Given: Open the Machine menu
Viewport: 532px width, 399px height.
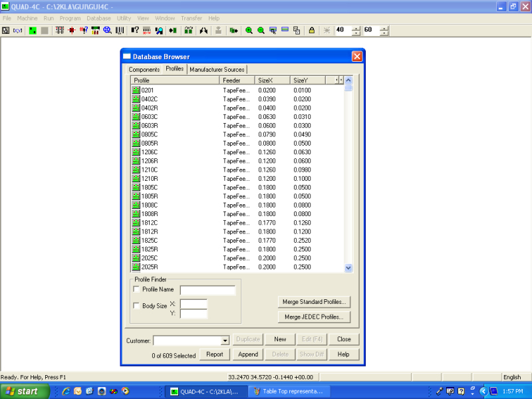Looking at the screenshot, I should (27, 19).
